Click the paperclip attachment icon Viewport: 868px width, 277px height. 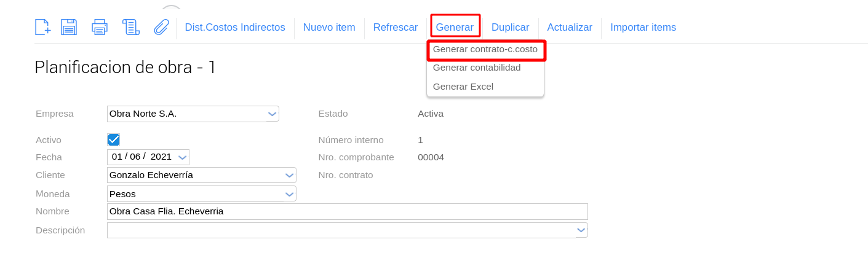coord(161,27)
